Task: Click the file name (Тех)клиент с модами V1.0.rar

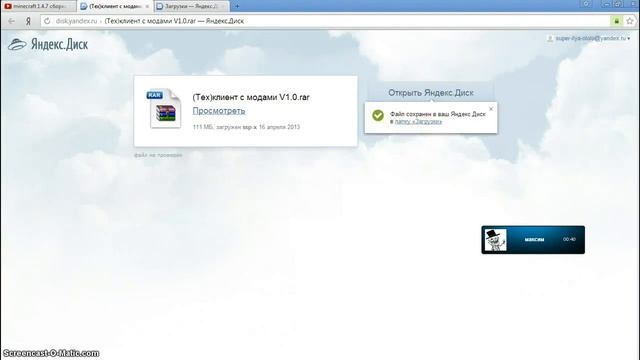Action: point(251,98)
